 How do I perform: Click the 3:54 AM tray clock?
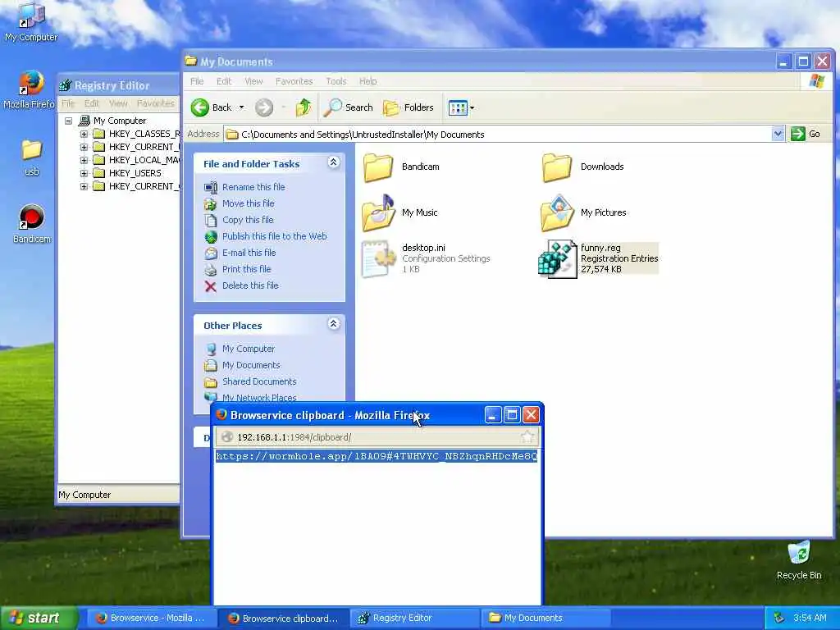tap(810, 619)
